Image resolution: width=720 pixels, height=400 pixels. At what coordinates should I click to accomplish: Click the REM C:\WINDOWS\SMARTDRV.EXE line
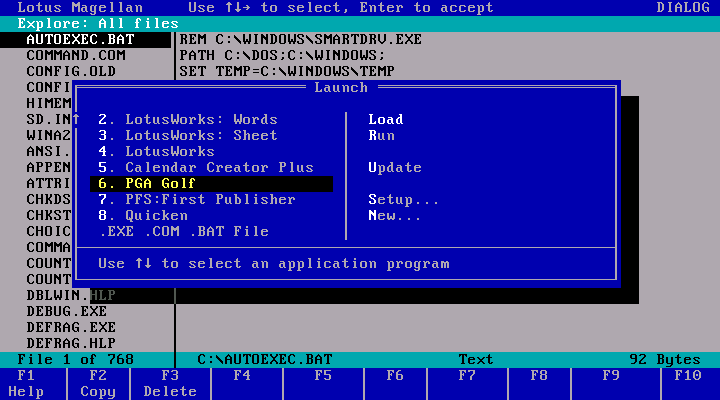300,40
